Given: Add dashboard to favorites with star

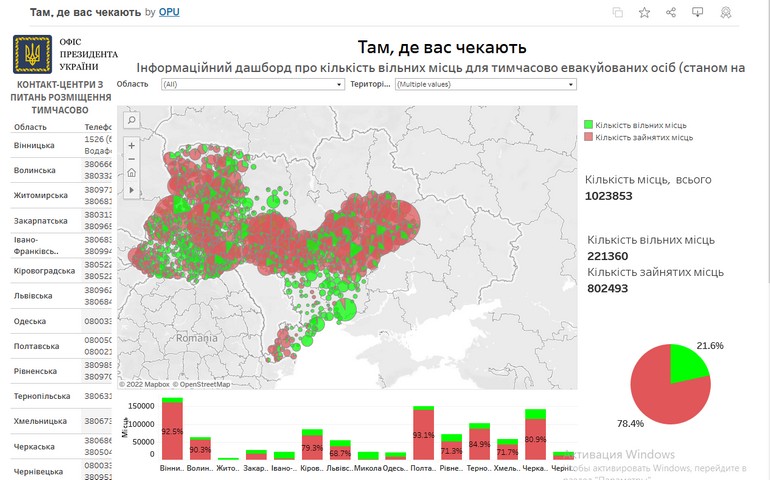Looking at the screenshot, I should 644,12.
